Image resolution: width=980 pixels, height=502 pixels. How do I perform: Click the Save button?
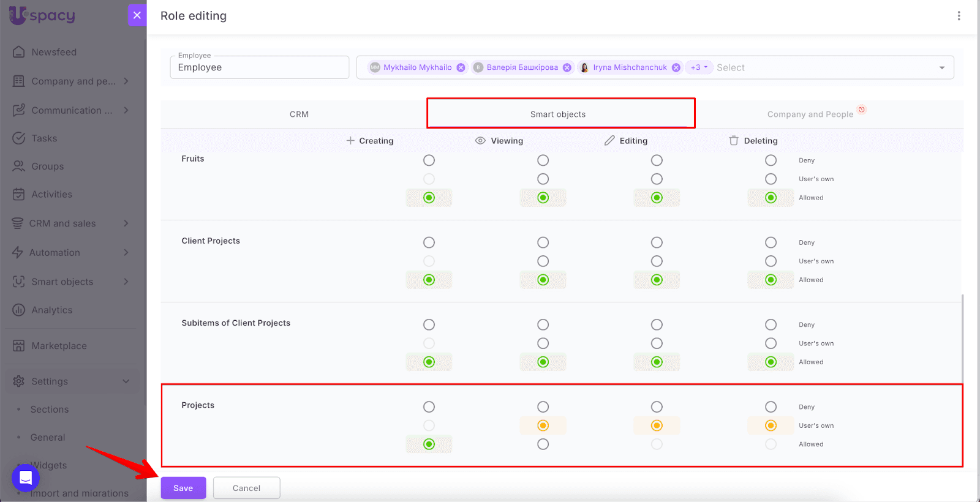[183, 488]
